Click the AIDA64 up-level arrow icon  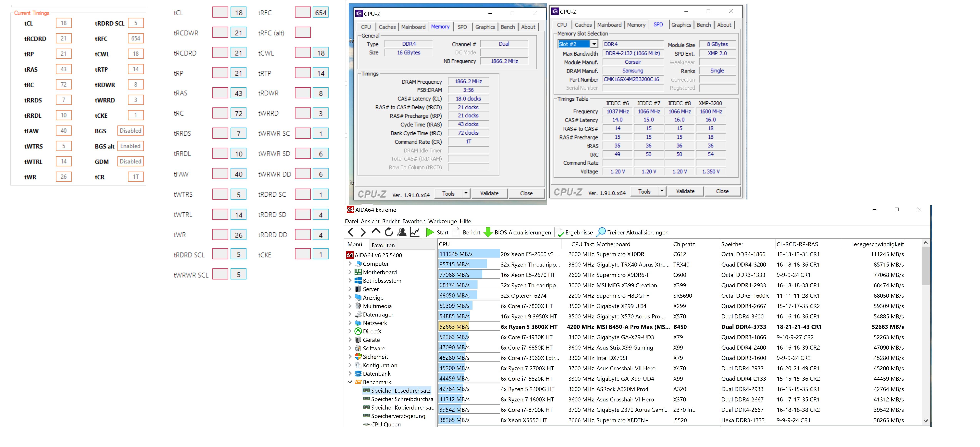pyautogui.click(x=376, y=231)
